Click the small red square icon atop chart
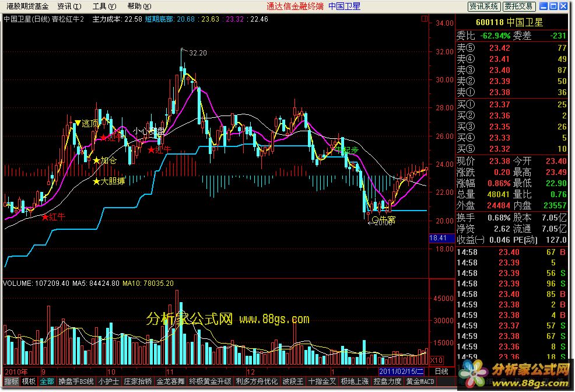 (425, 18)
